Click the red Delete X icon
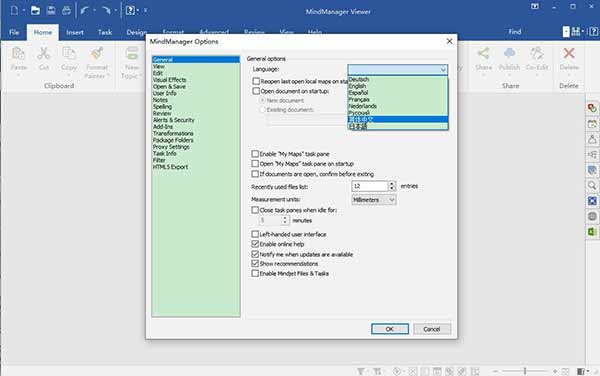Screen dimensions: 600x376 [569, 53]
